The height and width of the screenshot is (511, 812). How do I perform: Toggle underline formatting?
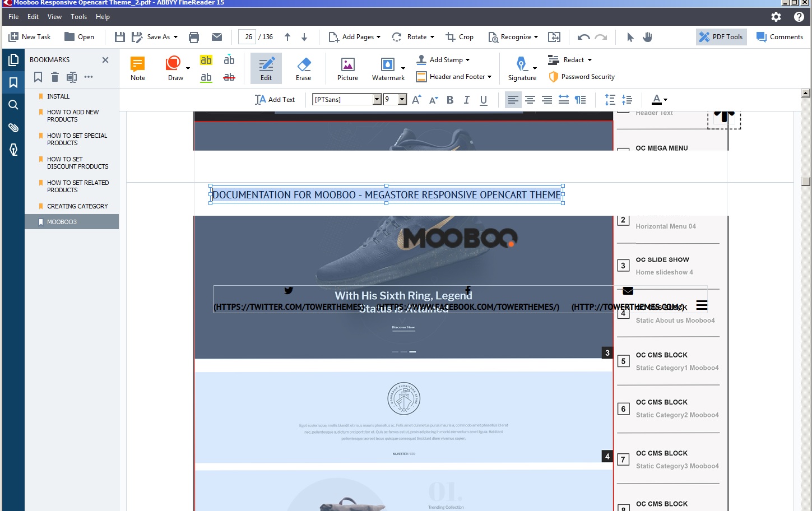484,100
